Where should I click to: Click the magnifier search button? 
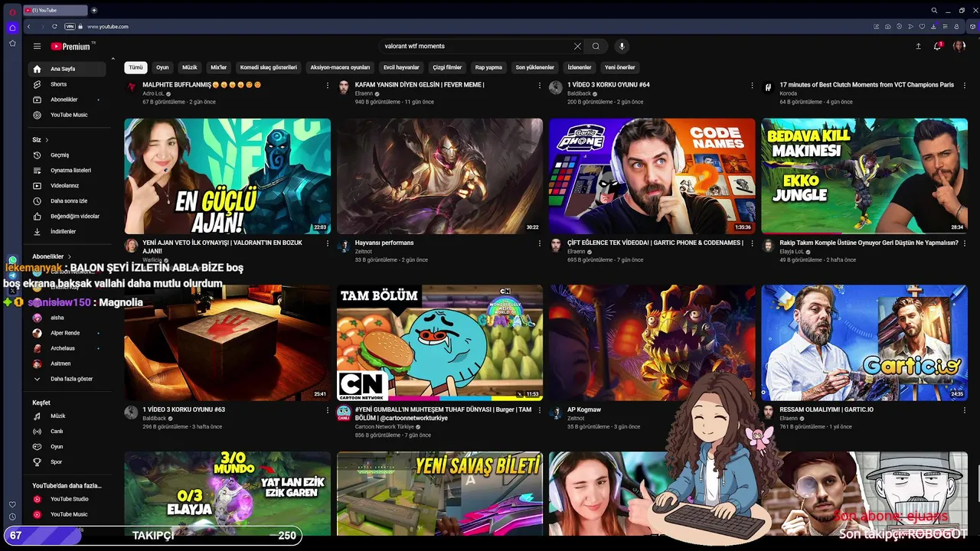596,46
